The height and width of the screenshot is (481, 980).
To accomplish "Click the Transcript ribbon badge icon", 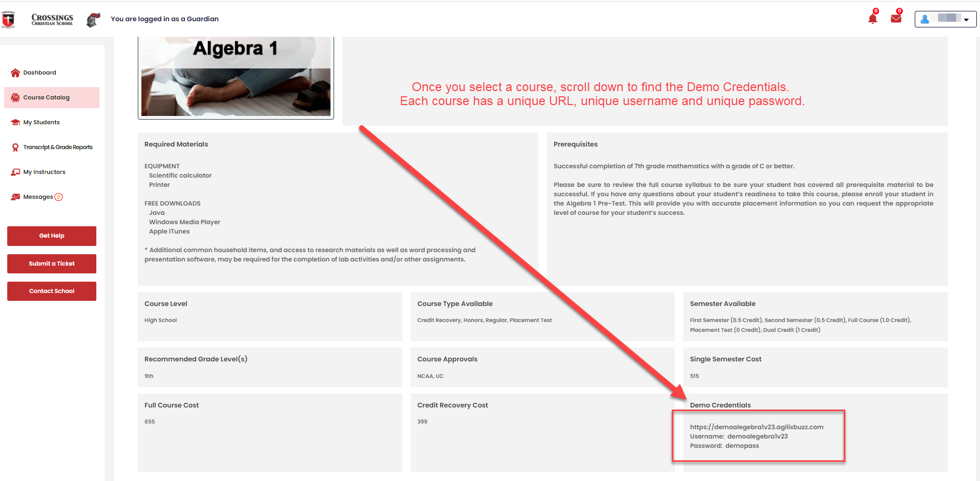I will [x=16, y=147].
